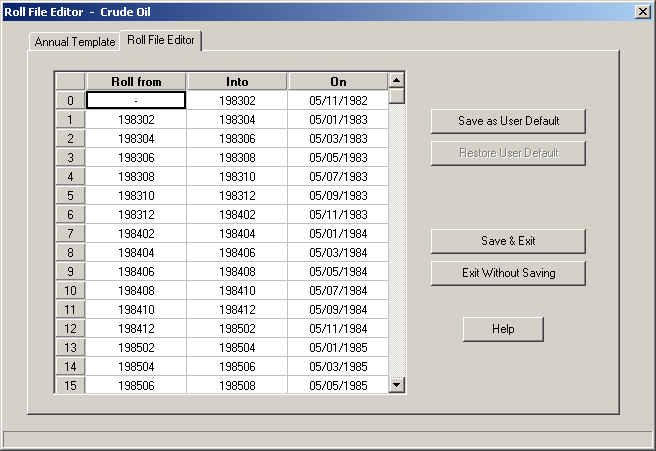Select Into 198312 in row 5

(x=237, y=195)
